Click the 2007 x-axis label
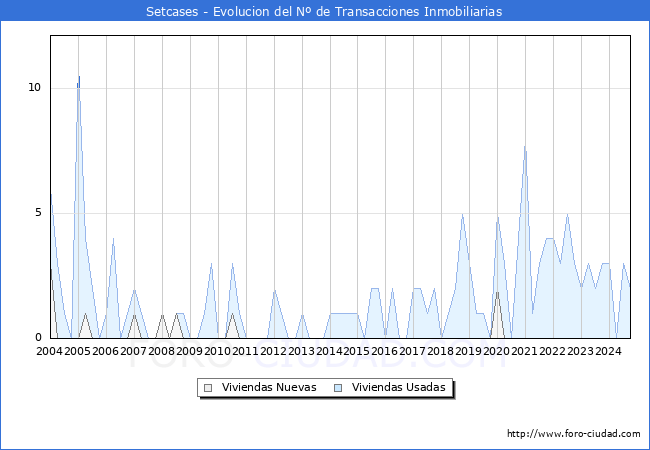The image size is (650, 450). [133, 351]
